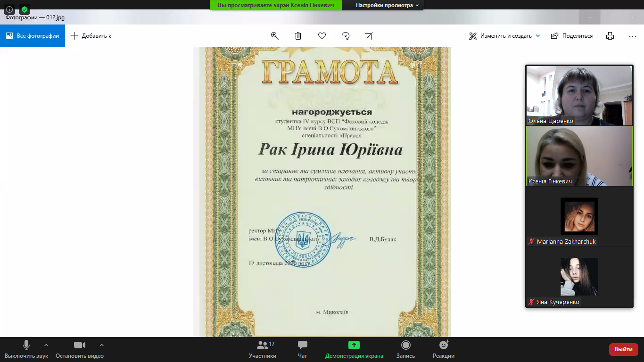Click the printer icon
The image size is (644, 362).
[610, 36]
